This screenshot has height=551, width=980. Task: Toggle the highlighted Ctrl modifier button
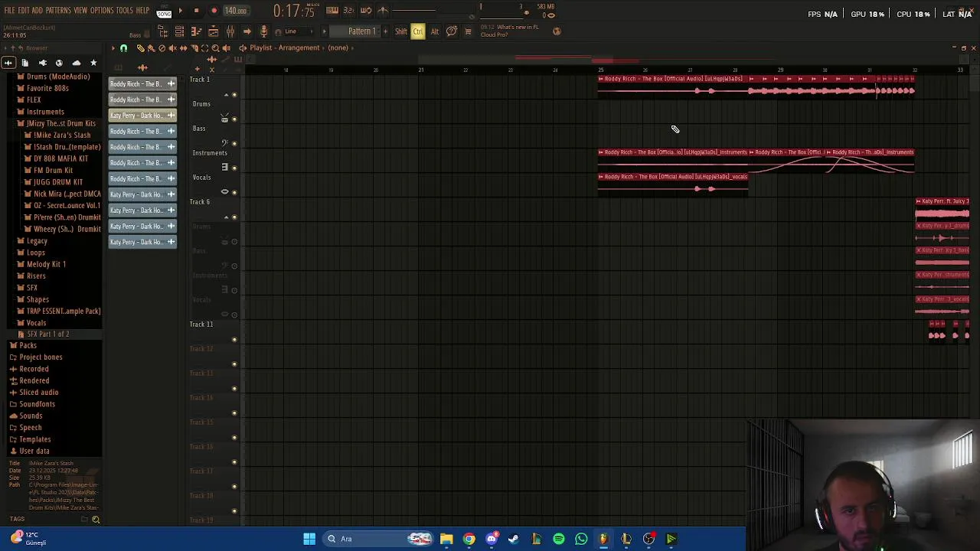(x=418, y=31)
